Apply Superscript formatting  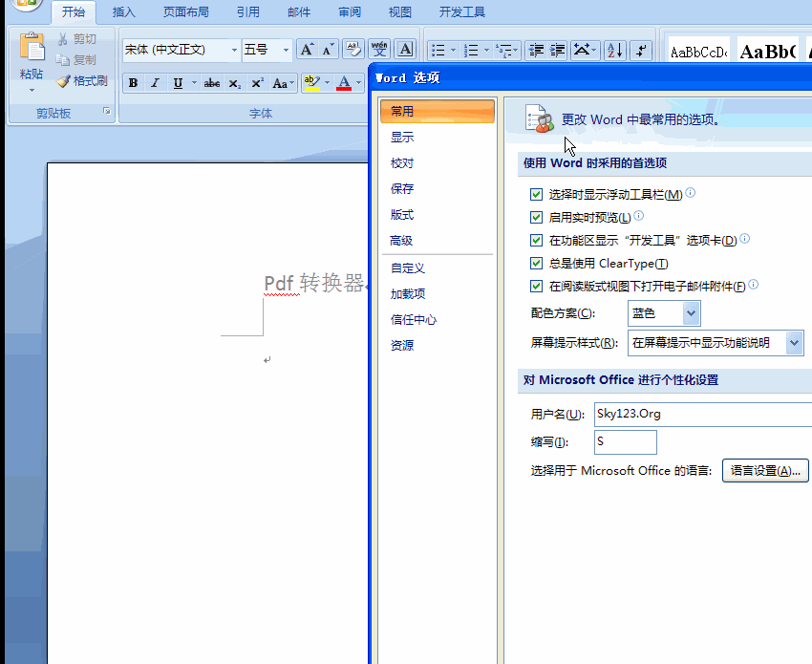pos(257,83)
